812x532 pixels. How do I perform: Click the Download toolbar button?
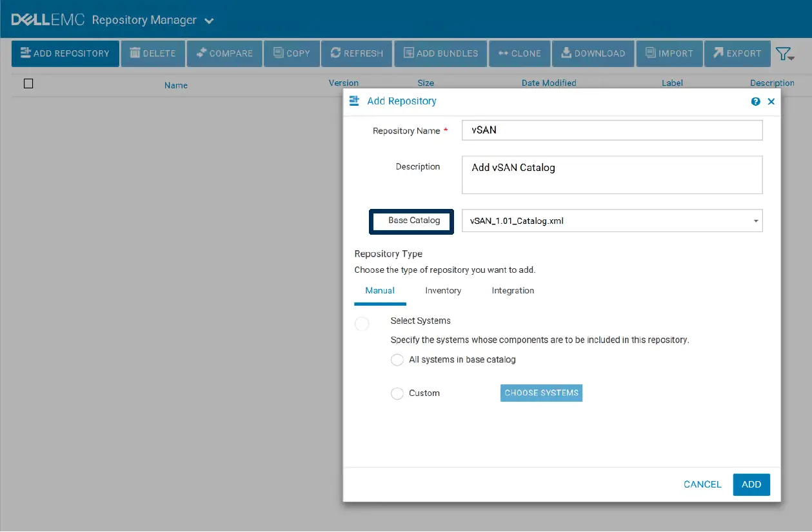pyautogui.click(x=593, y=54)
